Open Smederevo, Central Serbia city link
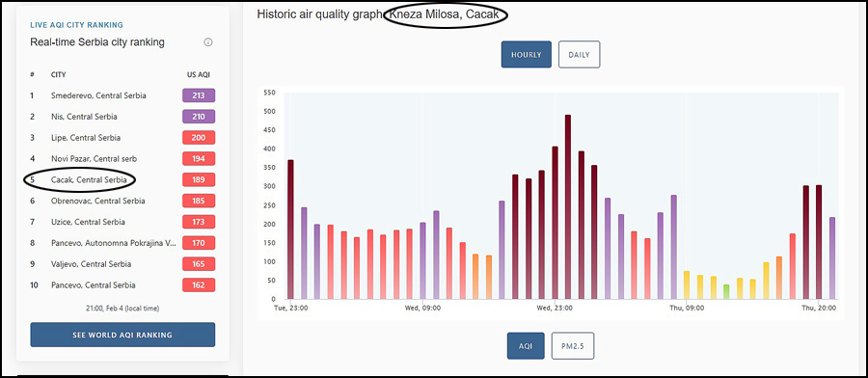 click(98, 95)
